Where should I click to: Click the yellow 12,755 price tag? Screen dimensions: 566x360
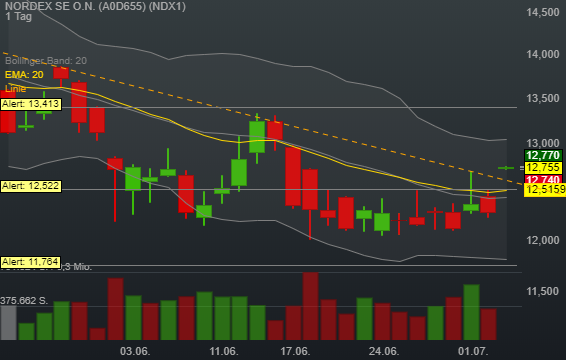543,168
